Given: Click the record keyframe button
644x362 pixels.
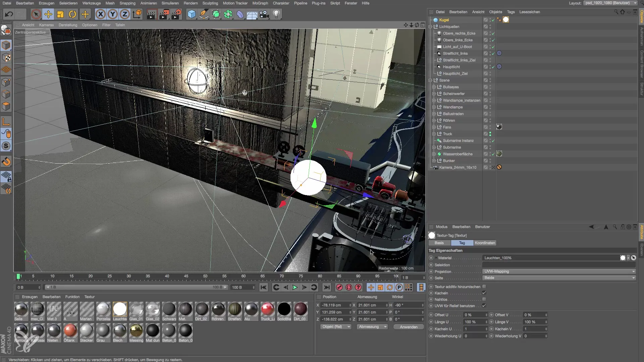Looking at the screenshot, I should pyautogui.click(x=339, y=287).
